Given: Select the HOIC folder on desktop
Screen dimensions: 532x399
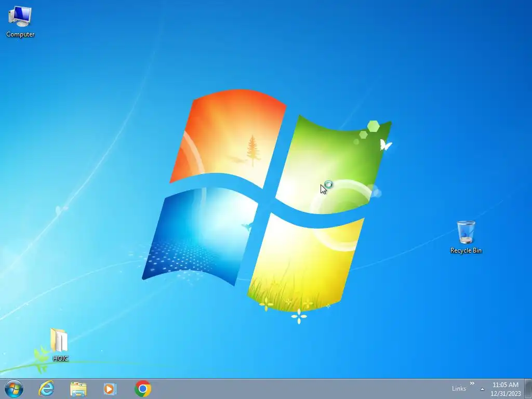Looking at the screenshot, I should [60, 344].
